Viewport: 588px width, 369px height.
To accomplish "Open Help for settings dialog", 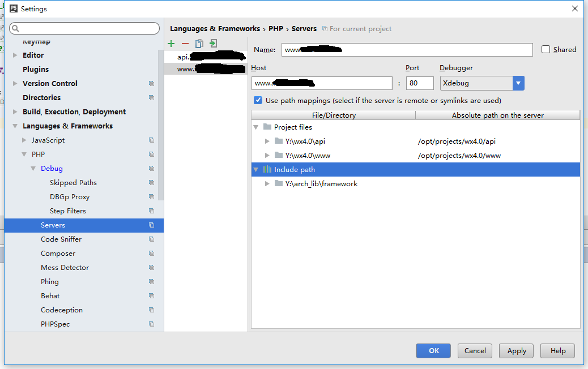I will click(557, 351).
